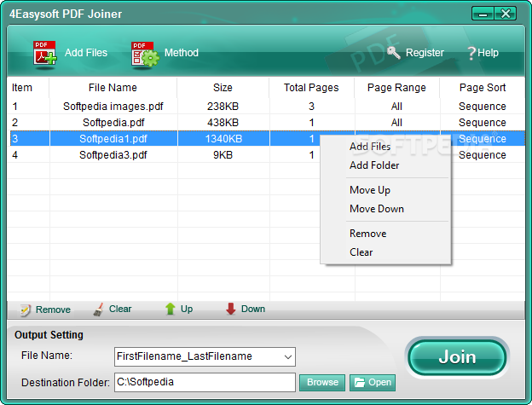Click the green Up arrow icon
This screenshot has width=532, height=405.
(x=171, y=309)
